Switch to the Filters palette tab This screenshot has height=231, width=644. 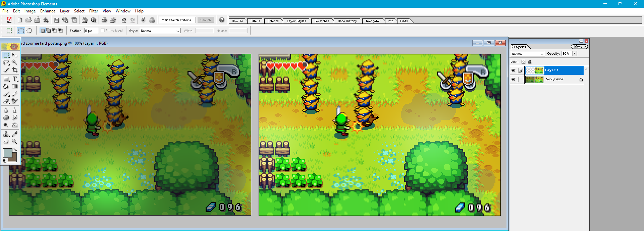[255, 21]
